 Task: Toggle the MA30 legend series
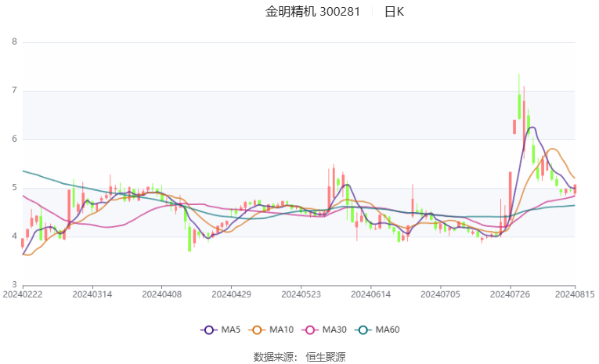point(324,330)
